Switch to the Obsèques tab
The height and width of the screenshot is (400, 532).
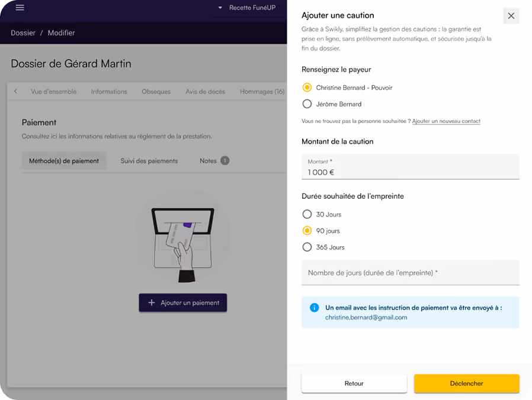point(156,92)
